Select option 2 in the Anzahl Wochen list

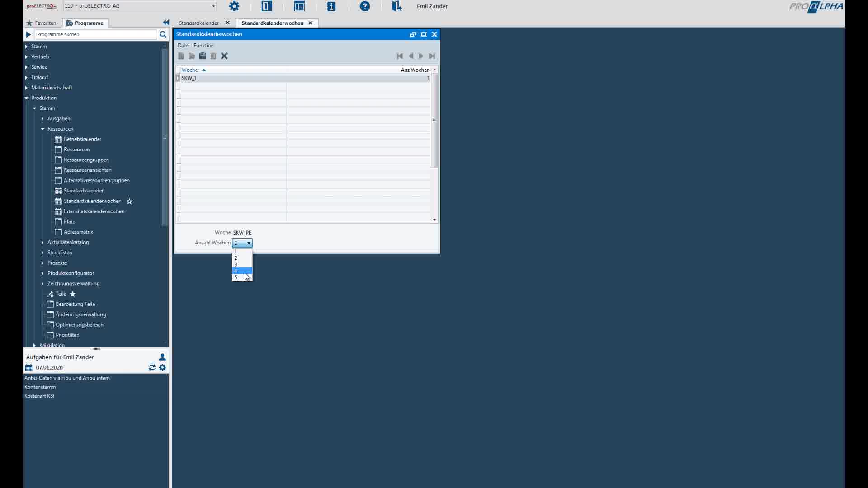point(242,258)
